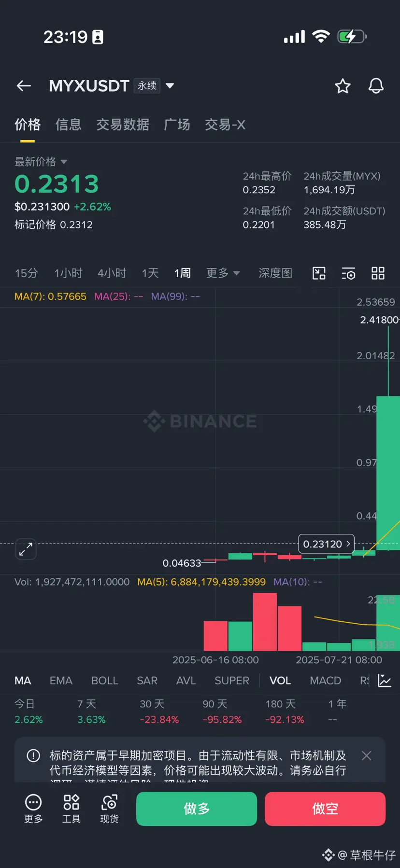Tap the 0.23120 current price tag
This screenshot has width=400, height=868.
pyautogui.click(x=327, y=544)
